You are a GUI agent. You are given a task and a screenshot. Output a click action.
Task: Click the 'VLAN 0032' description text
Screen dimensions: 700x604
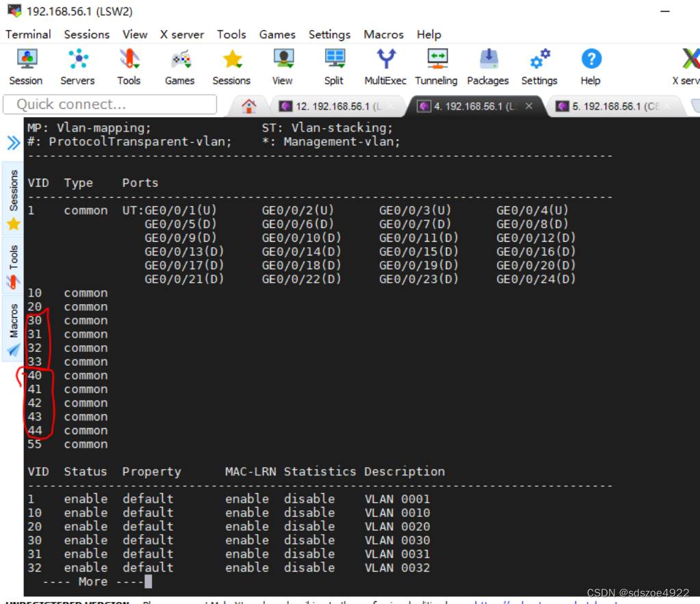398,568
